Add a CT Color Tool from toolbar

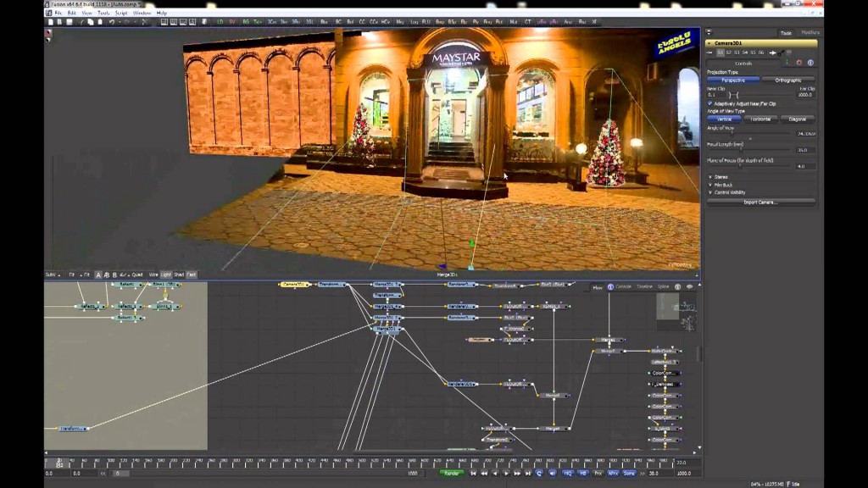tap(527, 22)
